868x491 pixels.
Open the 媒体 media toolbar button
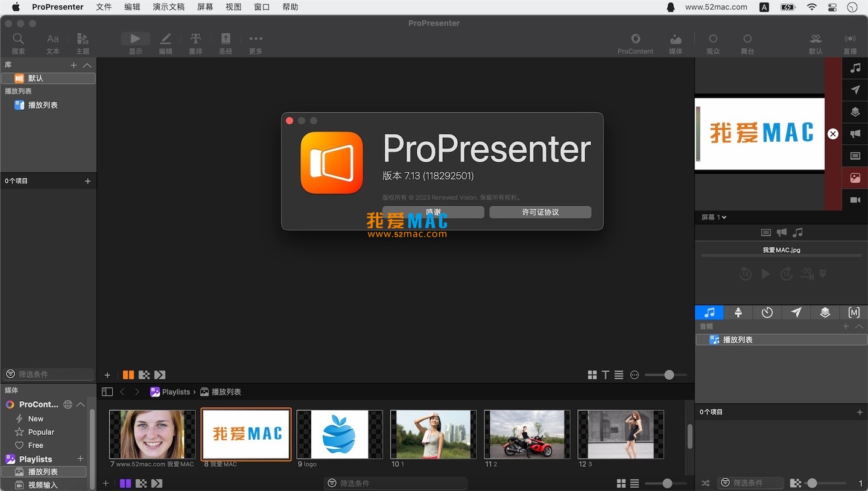[676, 43]
